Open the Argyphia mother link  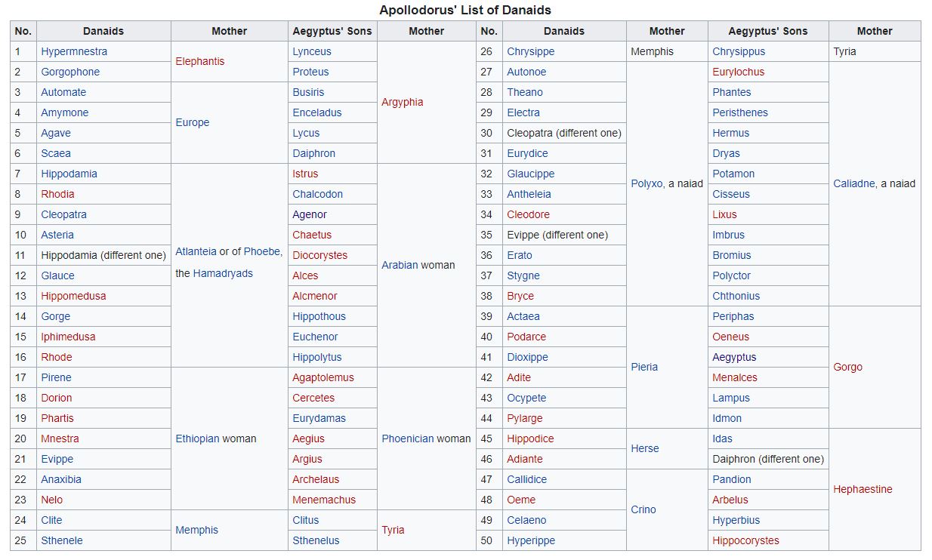[402, 102]
